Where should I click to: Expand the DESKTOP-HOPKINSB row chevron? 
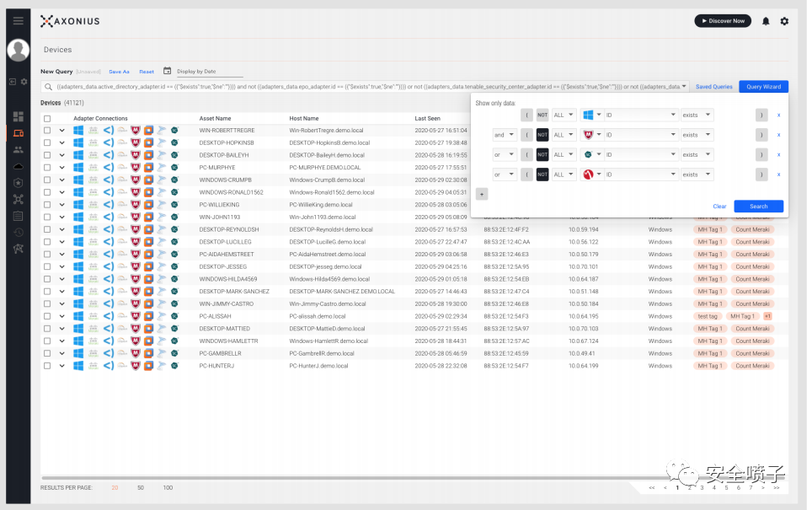[x=61, y=143]
